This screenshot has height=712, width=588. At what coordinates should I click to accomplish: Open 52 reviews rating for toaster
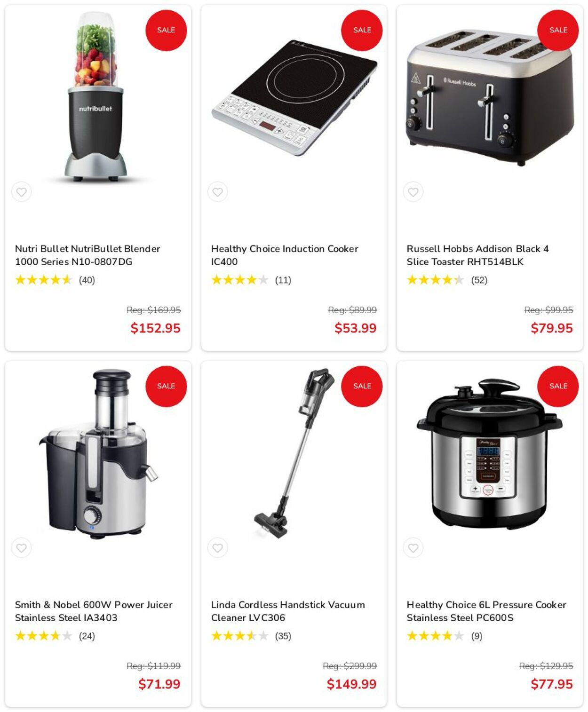[447, 280]
